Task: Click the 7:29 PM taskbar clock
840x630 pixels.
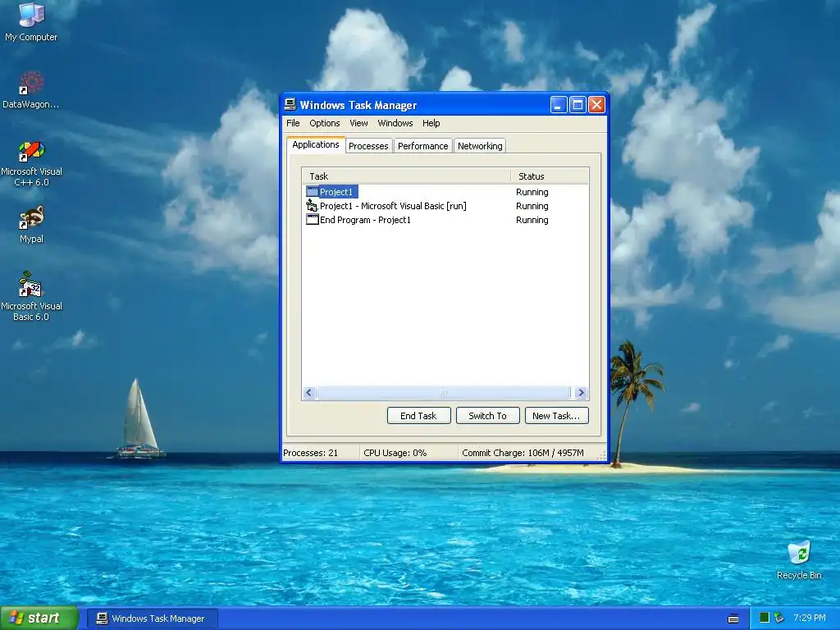Action: click(x=810, y=618)
